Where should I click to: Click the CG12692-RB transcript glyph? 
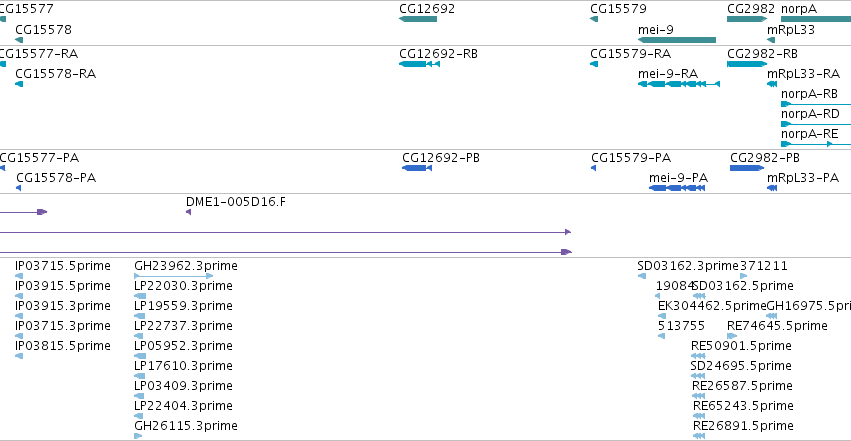coord(419,64)
